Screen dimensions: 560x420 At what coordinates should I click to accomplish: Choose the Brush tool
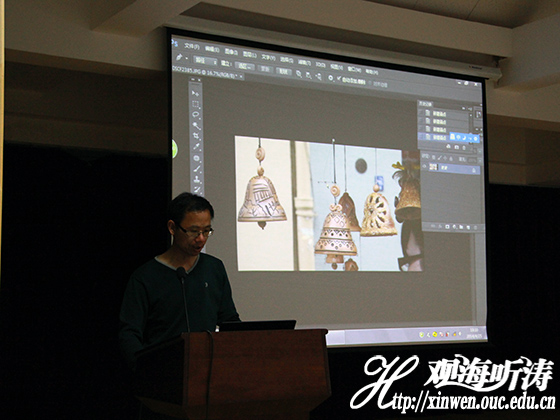click(197, 168)
